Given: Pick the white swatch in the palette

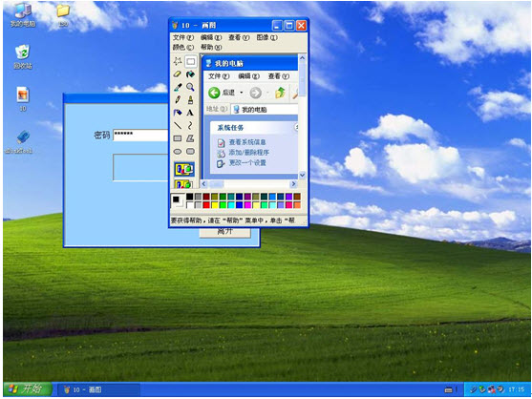Looking at the screenshot, I should [190, 205].
